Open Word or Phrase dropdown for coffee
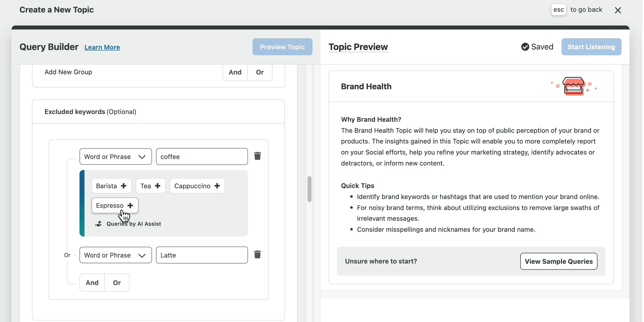The width and height of the screenshot is (644, 322). coord(115,157)
